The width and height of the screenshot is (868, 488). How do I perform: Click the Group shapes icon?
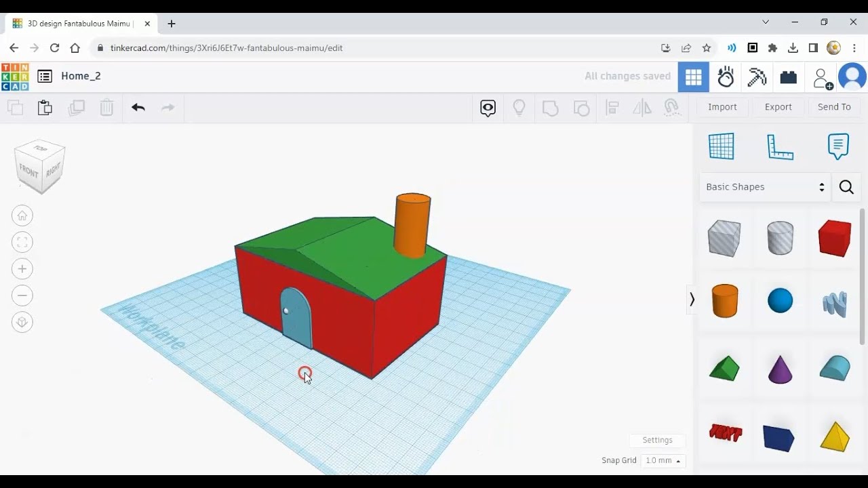pyautogui.click(x=550, y=108)
